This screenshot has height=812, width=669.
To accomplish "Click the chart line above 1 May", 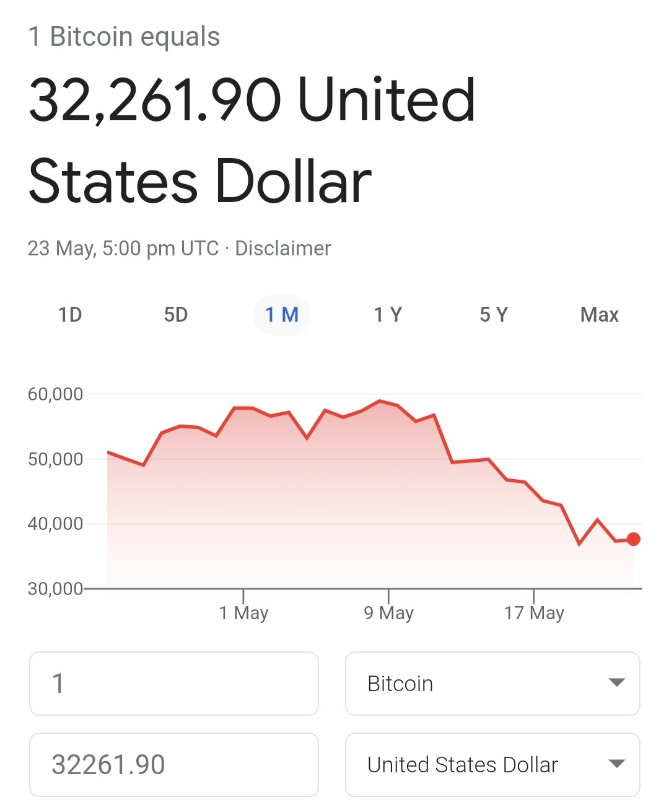I will coord(243,408).
